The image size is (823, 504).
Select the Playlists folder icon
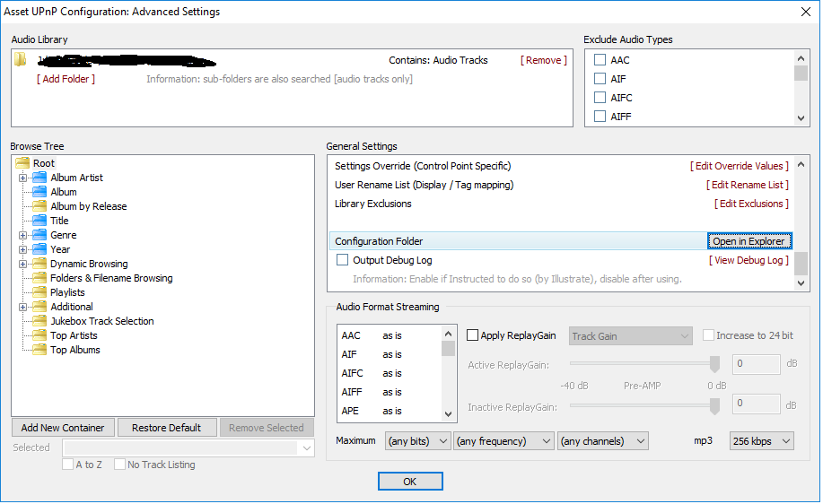point(39,292)
